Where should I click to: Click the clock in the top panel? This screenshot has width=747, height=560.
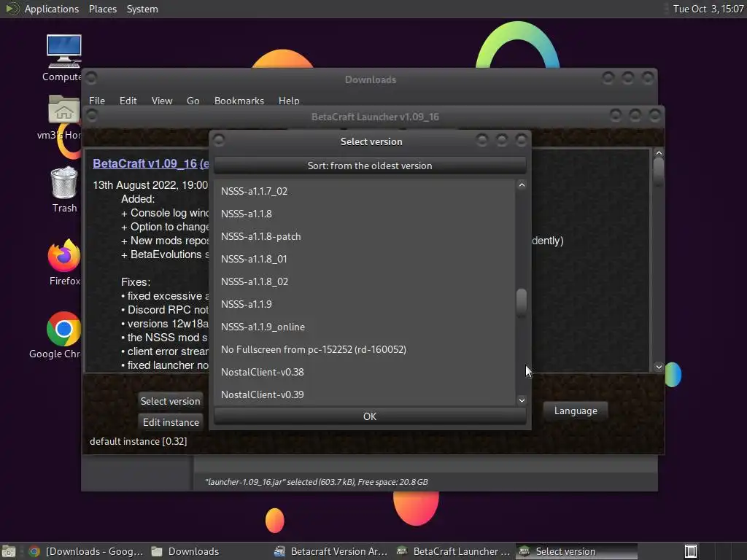tap(708, 9)
